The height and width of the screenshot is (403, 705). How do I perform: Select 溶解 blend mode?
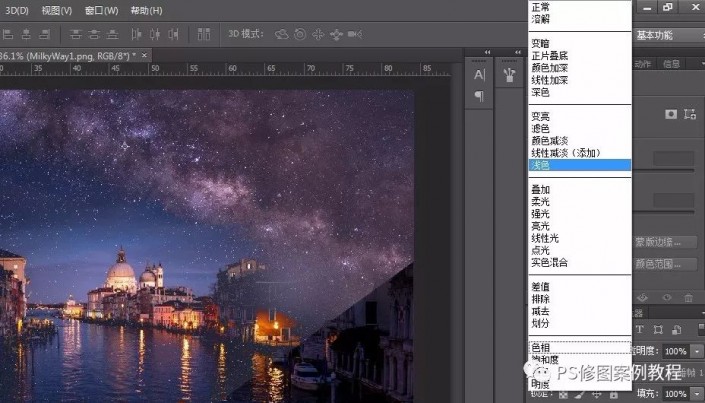click(580, 19)
